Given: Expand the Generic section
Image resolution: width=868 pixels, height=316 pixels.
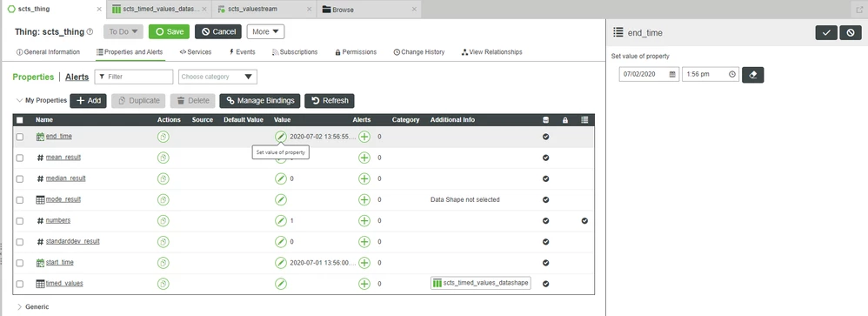Looking at the screenshot, I should [x=20, y=306].
